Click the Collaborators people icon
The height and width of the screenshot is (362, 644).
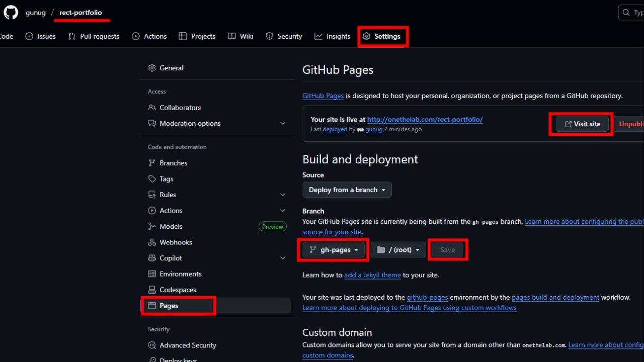tap(152, 108)
